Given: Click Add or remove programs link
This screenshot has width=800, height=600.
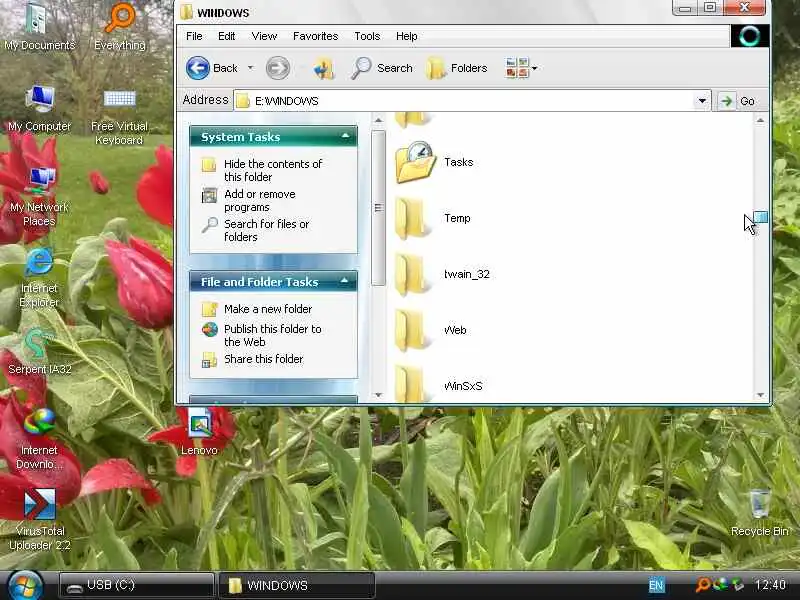Looking at the screenshot, I should [x=260, y=201].
